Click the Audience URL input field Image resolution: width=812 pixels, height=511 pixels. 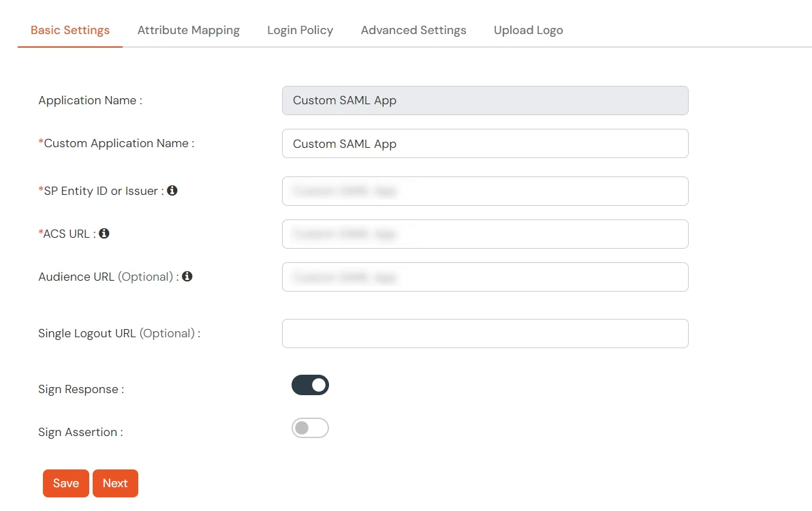click(485, 277)
